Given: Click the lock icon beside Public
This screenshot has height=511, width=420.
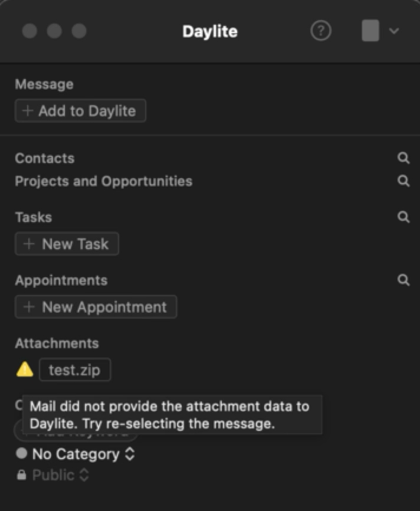Looking at the screenshot, I should (x=21, y=475).
